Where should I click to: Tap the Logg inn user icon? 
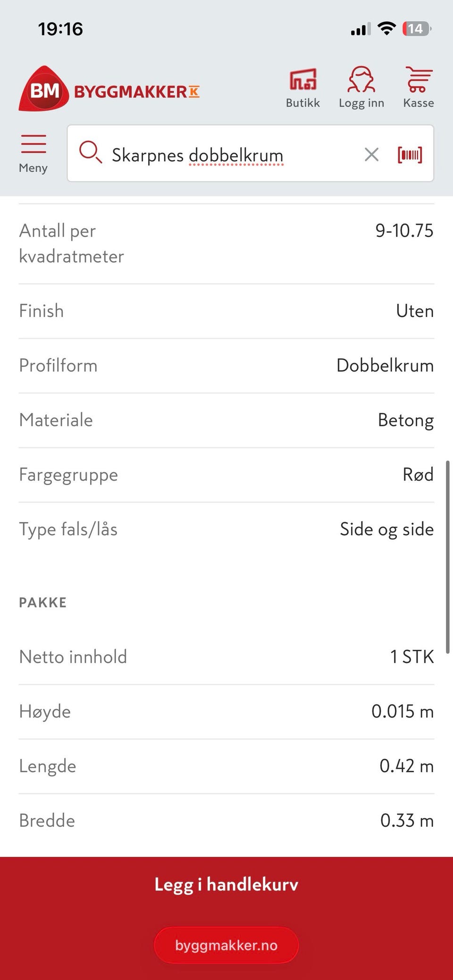(x=361, y=88)
